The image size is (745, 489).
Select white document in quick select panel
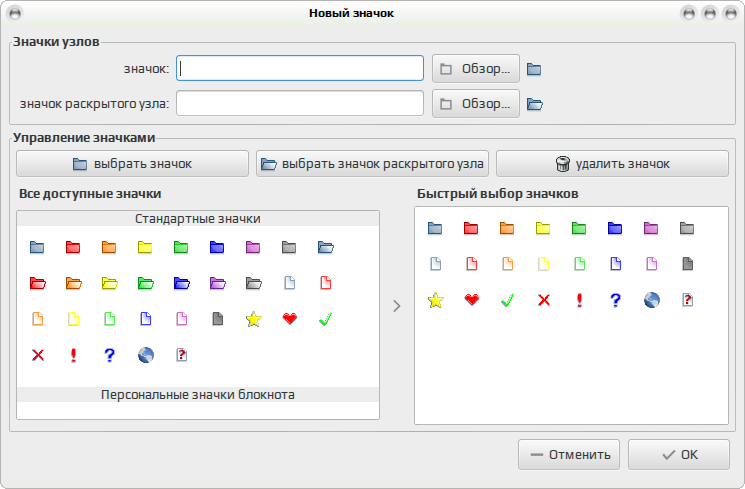pyautogui.click(x=436, y=264)
